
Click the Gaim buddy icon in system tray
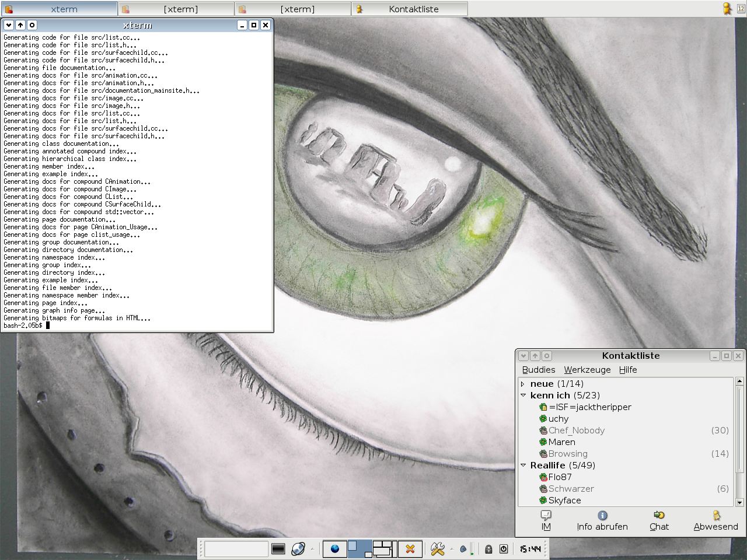(727, 9)
